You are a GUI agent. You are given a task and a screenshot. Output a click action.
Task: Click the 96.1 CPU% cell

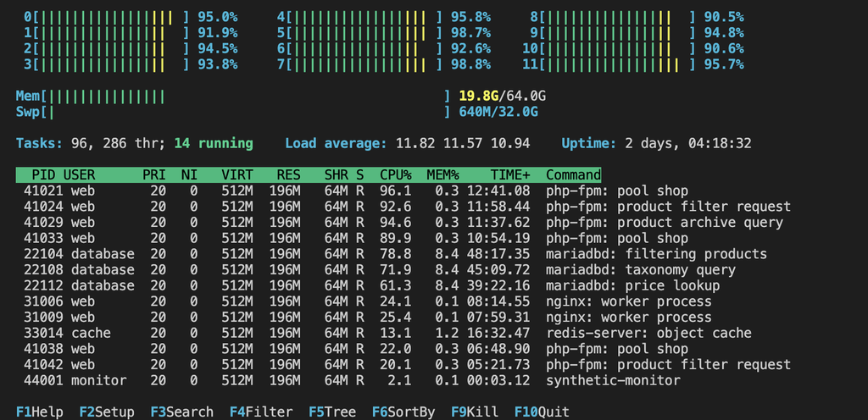tap(396, 191)
